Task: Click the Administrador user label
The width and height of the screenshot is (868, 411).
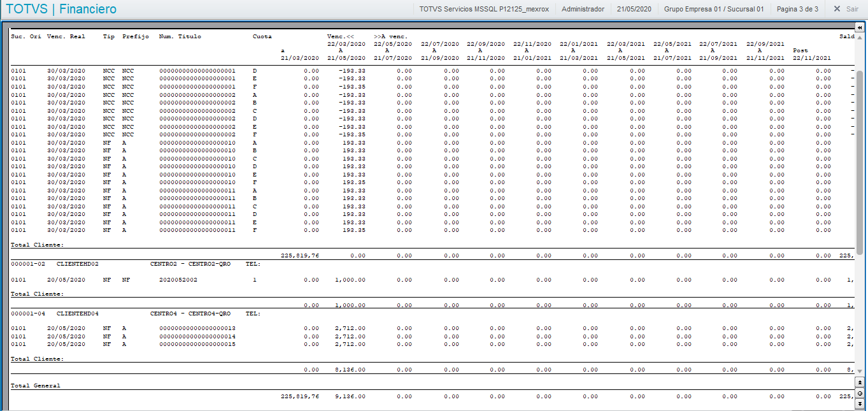Action: click(583, 10)
